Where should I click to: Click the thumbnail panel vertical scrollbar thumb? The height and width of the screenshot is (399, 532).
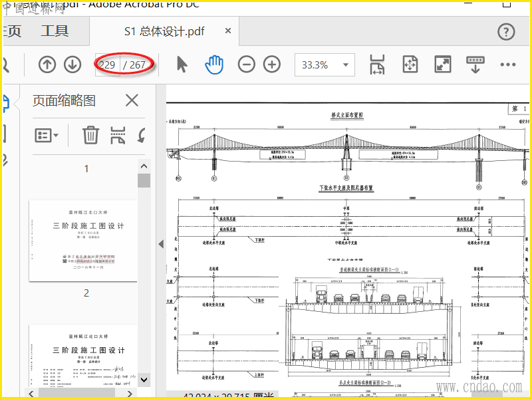coord(144,180)
